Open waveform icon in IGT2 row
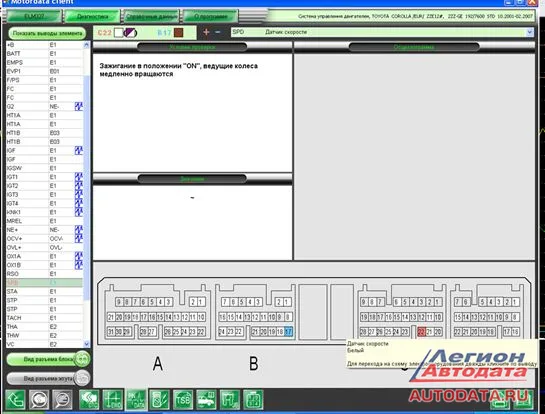Viewport: 545px width, 414px height. pos(79,186)
